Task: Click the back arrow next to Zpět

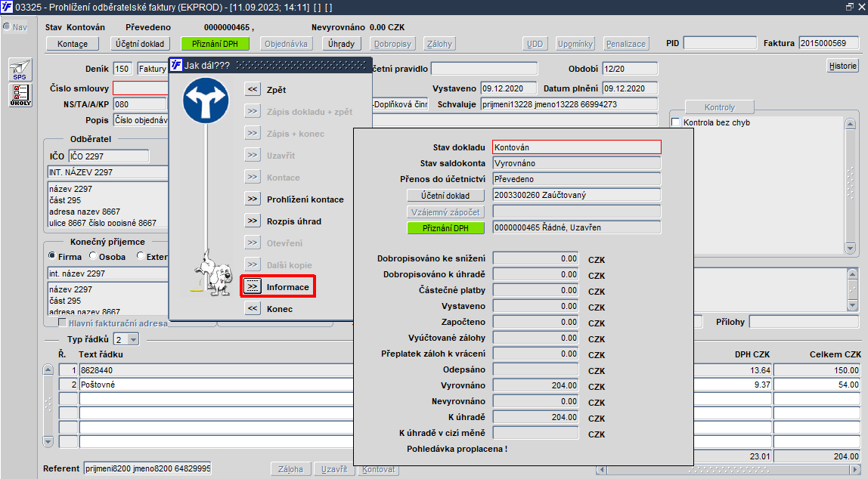Action: click(253, 89)
